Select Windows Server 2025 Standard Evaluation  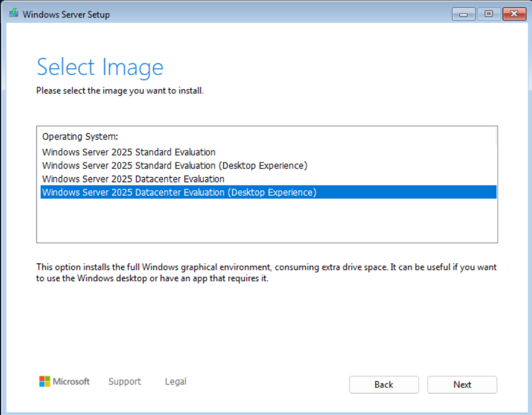click(268, 152)
